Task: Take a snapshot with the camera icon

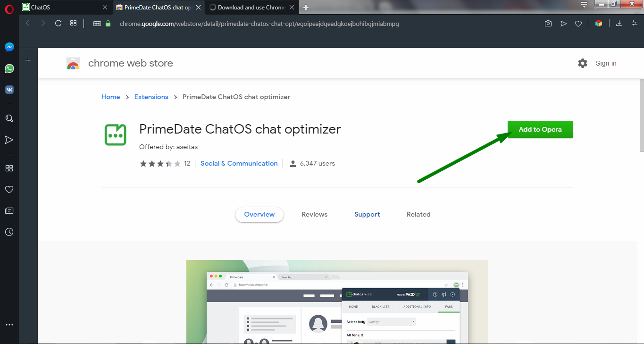Action: 548,24
